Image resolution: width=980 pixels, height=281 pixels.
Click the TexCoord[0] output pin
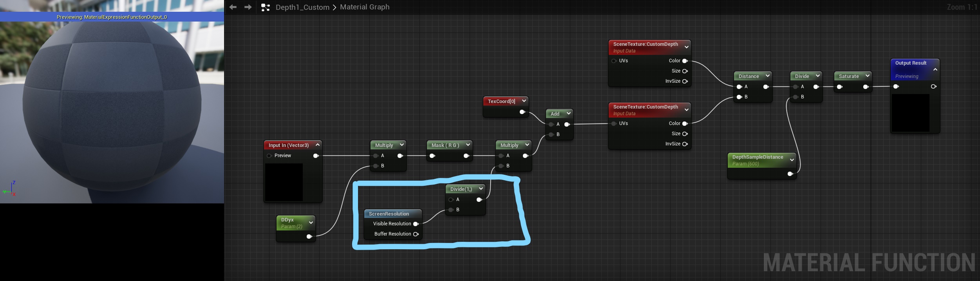point(522,112)
